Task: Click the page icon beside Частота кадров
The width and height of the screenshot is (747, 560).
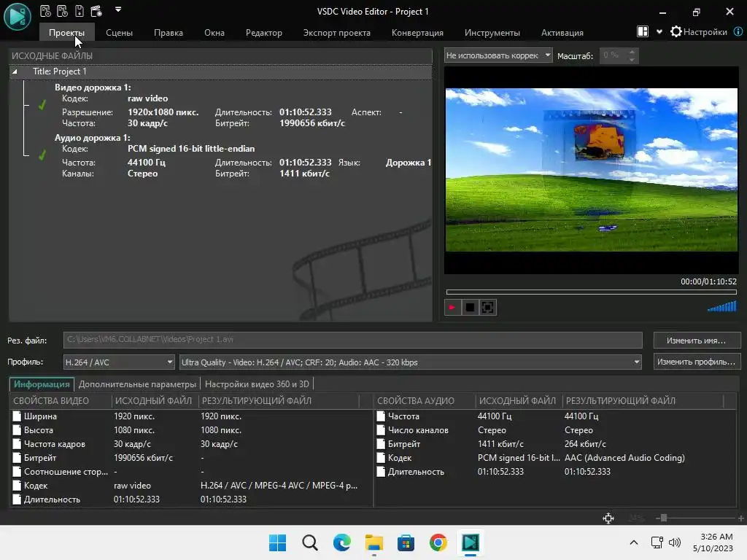Action: (x=18, y=444)
